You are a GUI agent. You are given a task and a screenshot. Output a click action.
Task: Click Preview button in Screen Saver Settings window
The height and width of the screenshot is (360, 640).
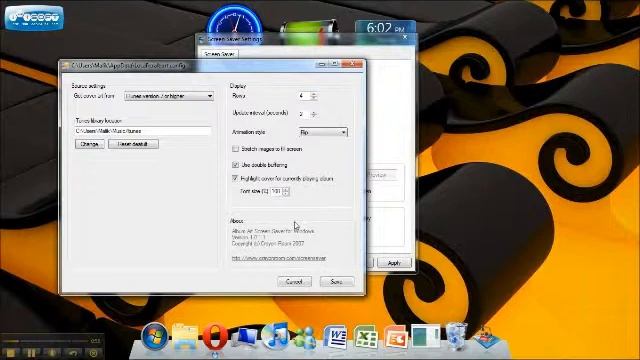click(x=382, y=175)
